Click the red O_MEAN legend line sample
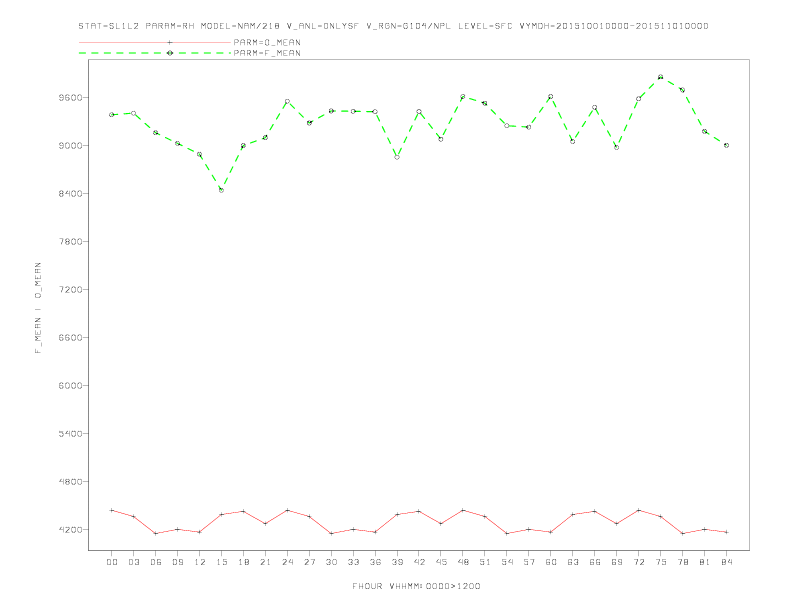 155,42
